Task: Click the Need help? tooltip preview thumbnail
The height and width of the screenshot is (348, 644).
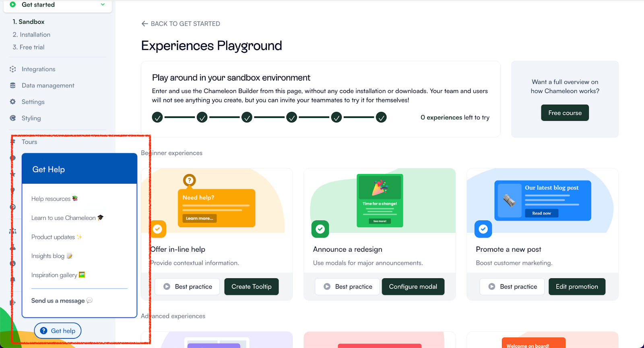Action: (217, 208)
